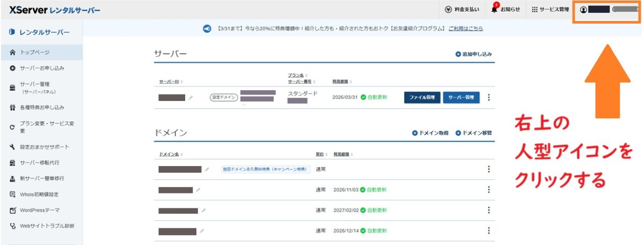The width and height of the screenshot is (644, 245).
Task: Edit the domain expiring 2026/12/14
Action: (202, 231)
